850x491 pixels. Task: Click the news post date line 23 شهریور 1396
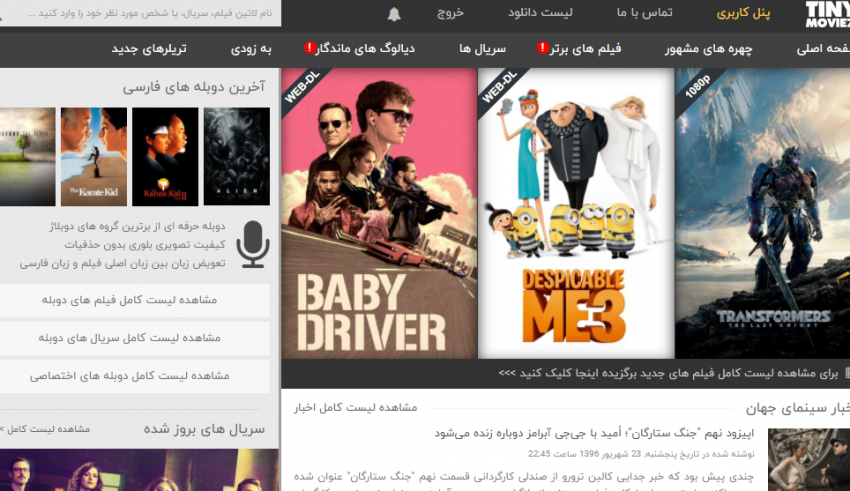click(x=641, y=454)
